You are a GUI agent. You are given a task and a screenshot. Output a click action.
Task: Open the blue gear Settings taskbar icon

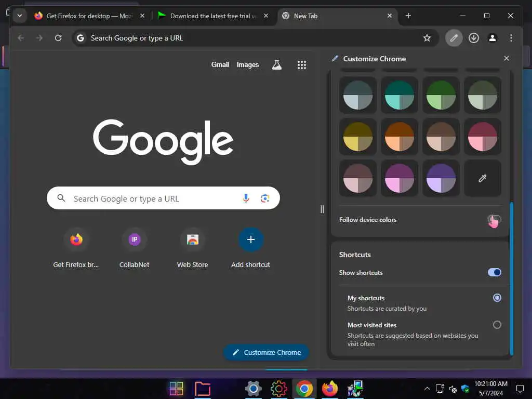[x=253, y=389]
